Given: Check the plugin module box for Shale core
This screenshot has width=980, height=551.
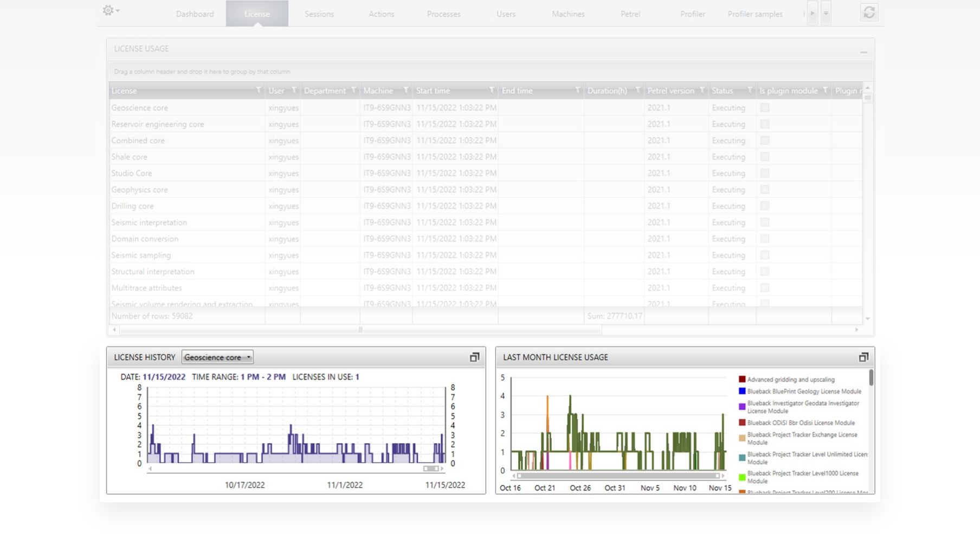Looking at the screenshot, I should [764, 157].
